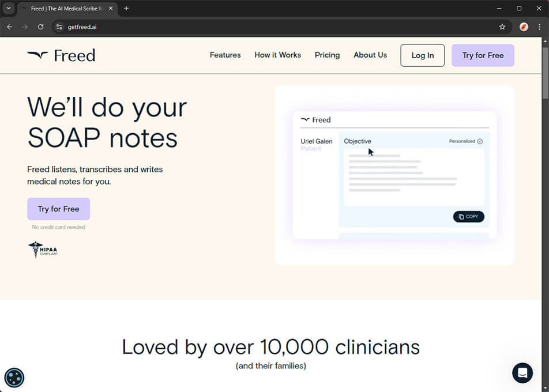Viewport: 549px width, 392px height.
Task: Go back with browser back arrow
Action: point(9,27)
